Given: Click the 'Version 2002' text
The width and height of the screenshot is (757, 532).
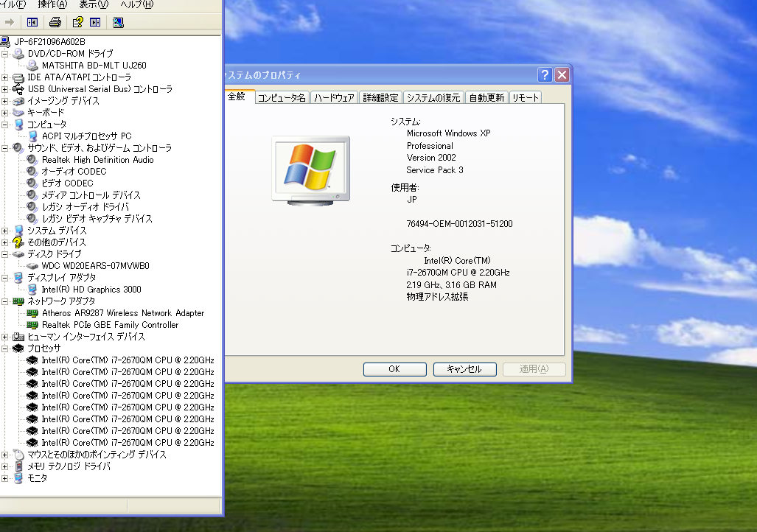Looking at the screenshot, I should (431, 158).
